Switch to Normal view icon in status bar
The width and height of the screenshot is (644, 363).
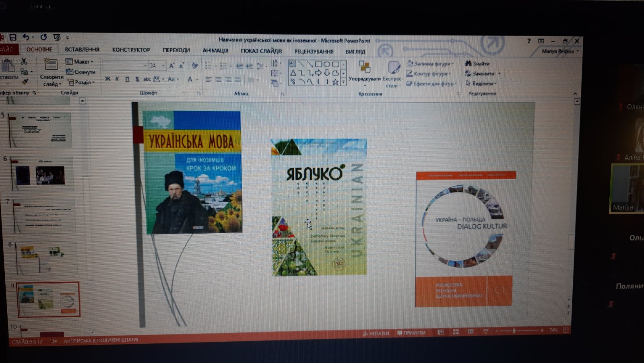tap(441, 332)
